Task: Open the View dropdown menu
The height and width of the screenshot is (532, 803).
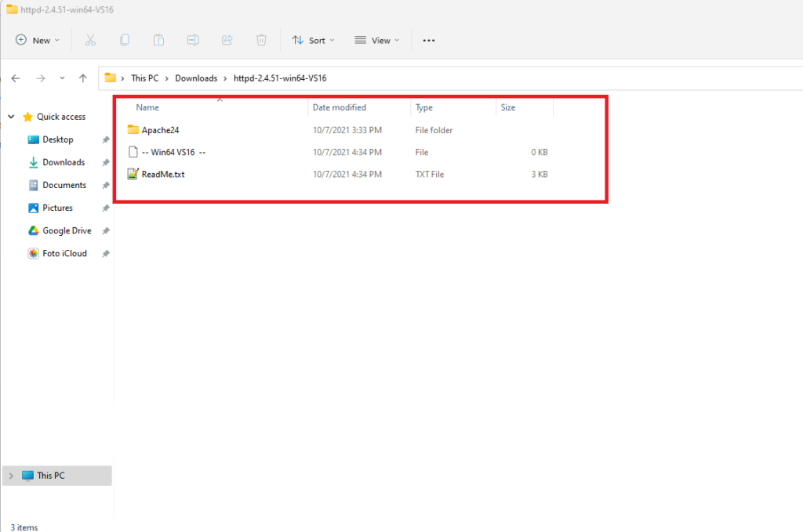Action: pyautogui.click(x=377, y=41)
